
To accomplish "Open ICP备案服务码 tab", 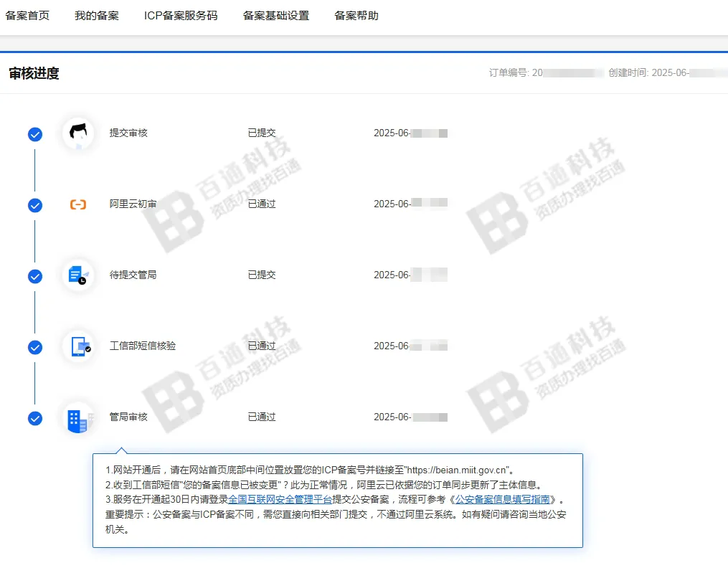I will [181, 16].
